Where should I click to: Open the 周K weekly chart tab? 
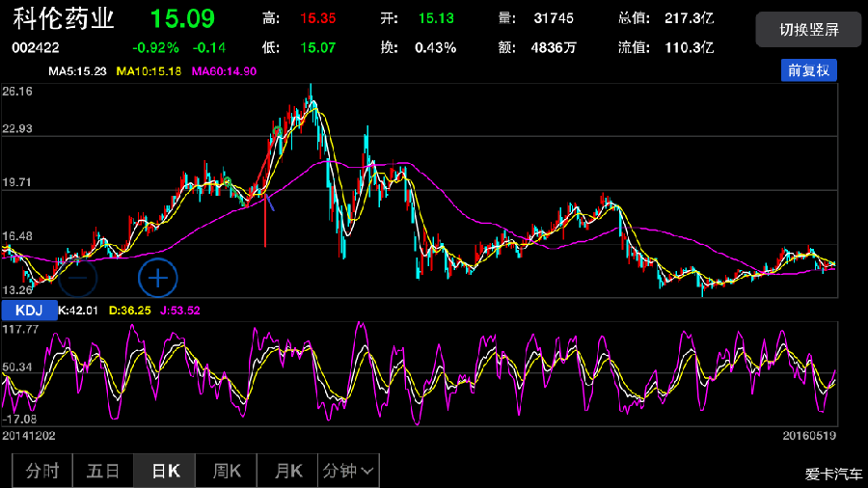tap(226, 471)
